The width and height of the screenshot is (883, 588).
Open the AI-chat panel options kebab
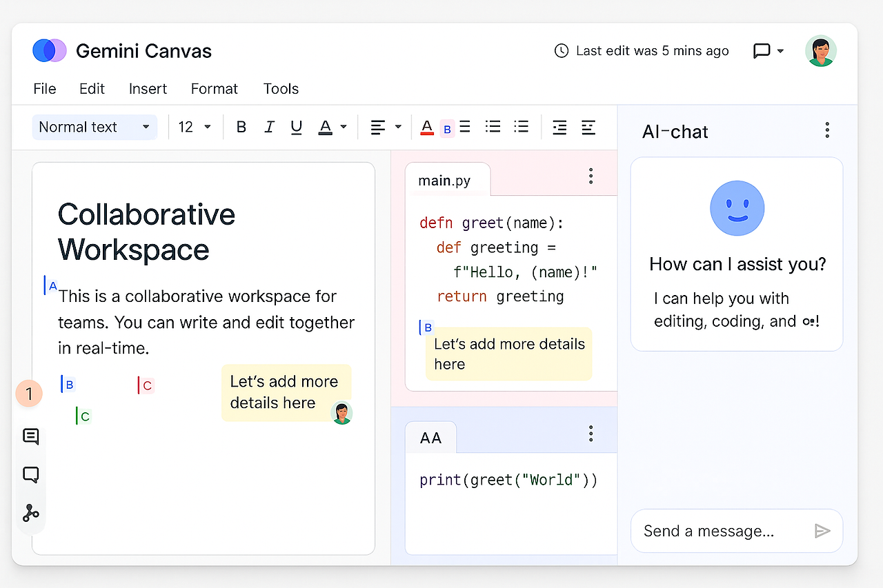827,130
